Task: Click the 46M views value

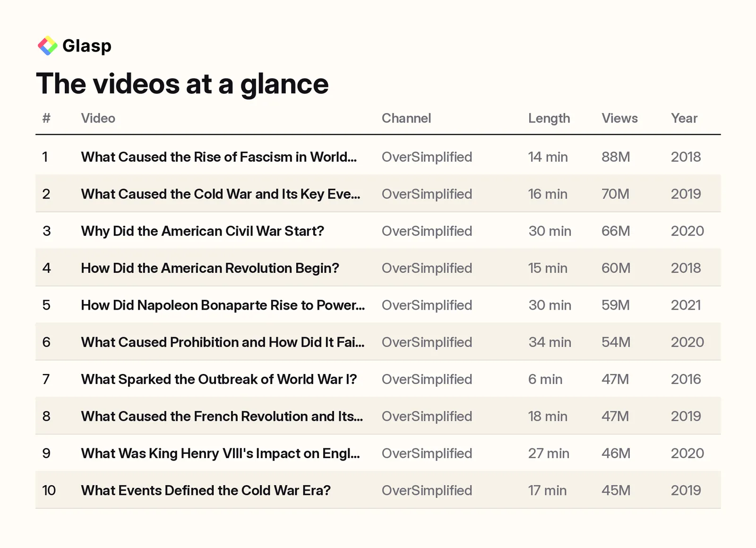Action: 616,453
